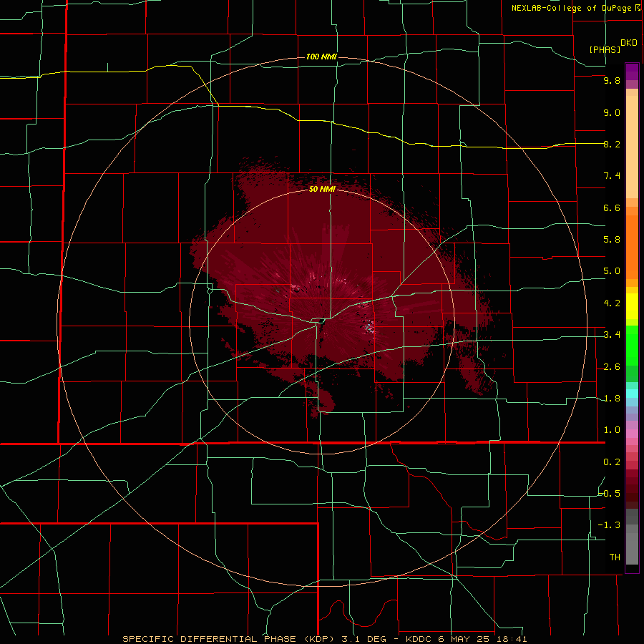This screenshot has height=644, width=644.
Task: Click the purple swatch atop the color bar
Action: pos(632,72)
